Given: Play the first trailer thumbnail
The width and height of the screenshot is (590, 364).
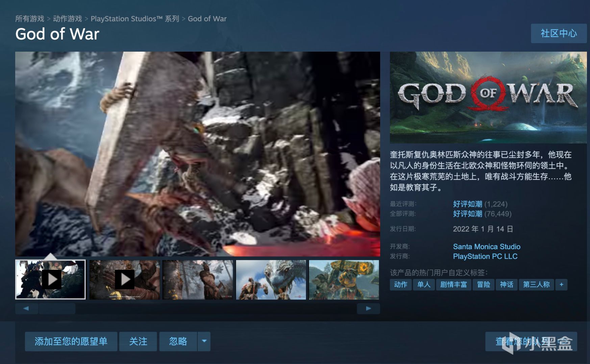Looking at the screenshot, I should point(51,279).
